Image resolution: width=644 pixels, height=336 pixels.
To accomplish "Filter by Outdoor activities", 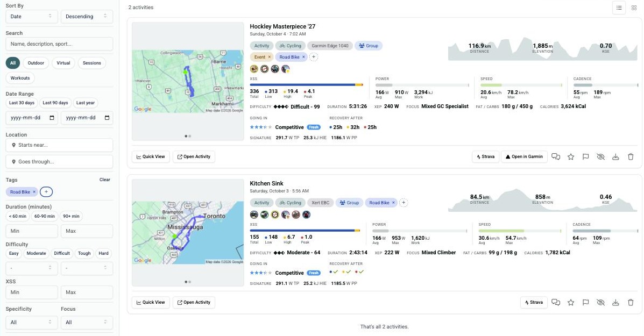I will [36, 63].
